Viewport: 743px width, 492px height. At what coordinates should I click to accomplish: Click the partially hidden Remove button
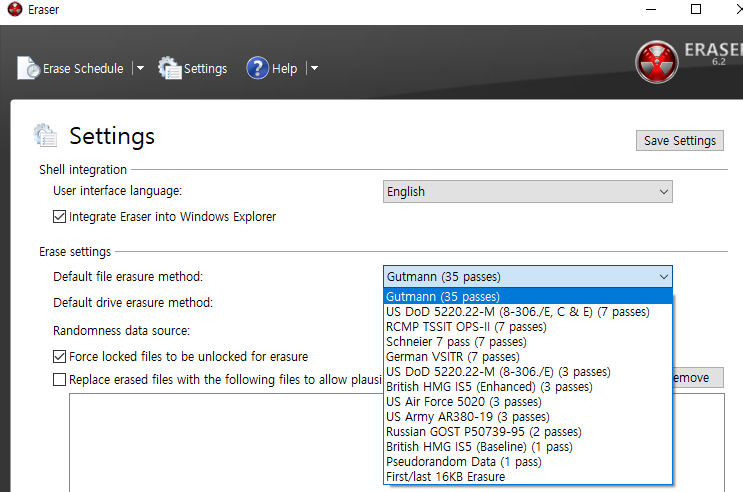698,378
